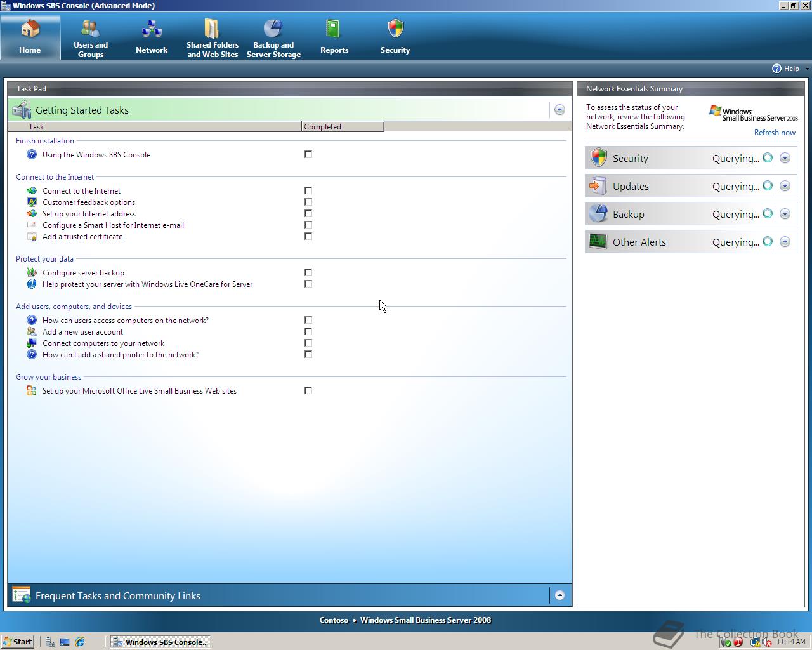Mark Connect computers to your network completed
The image size is (812, 650).
click(x=308, y=343)
